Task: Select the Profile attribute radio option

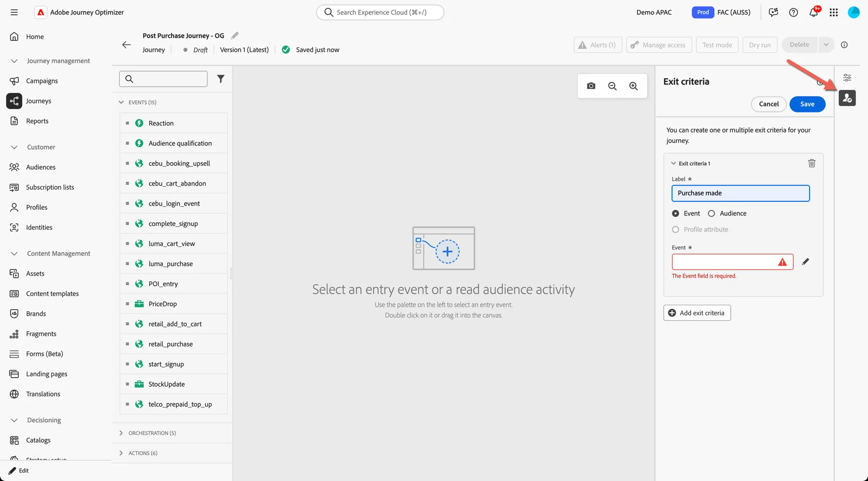Action: (x=676, y=229)
